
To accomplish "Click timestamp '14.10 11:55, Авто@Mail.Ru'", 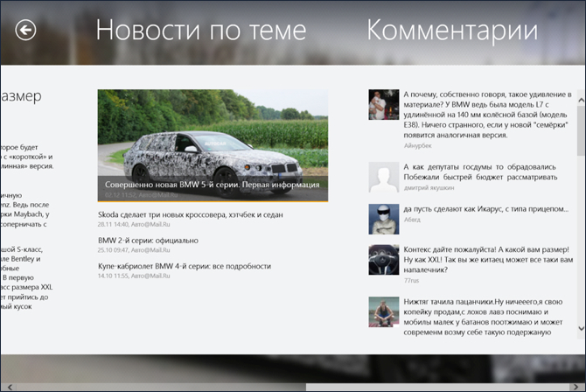I will (134, 276).
